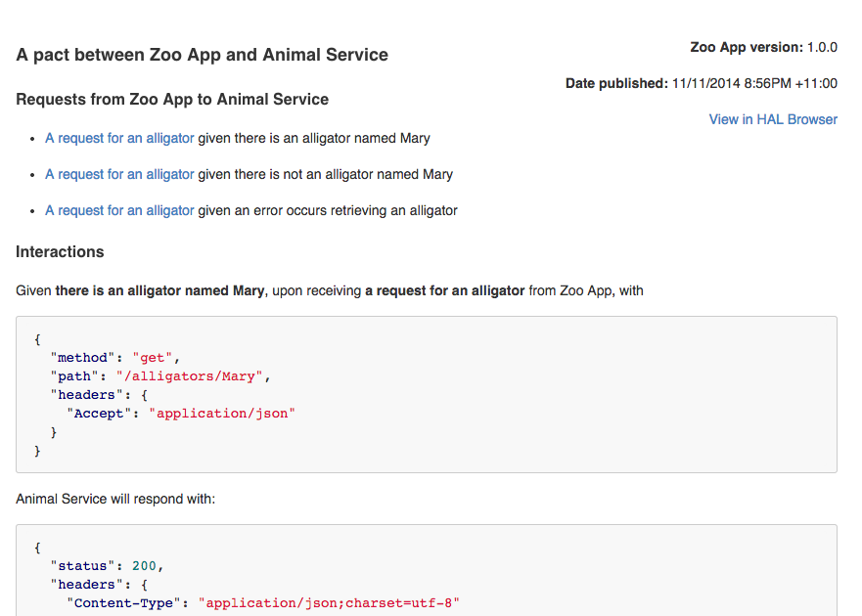Open request link for alligator named Mary

point(119,138)
